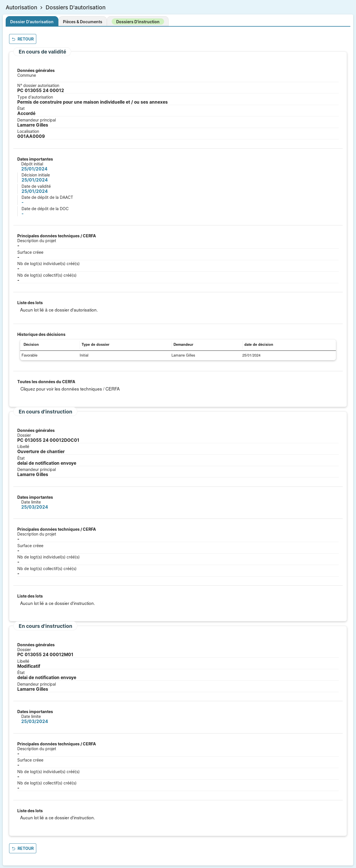Click Dossiers D'autorisation breadcrumb item
This screenshot has height=868, width=356.
coord(75,7)
